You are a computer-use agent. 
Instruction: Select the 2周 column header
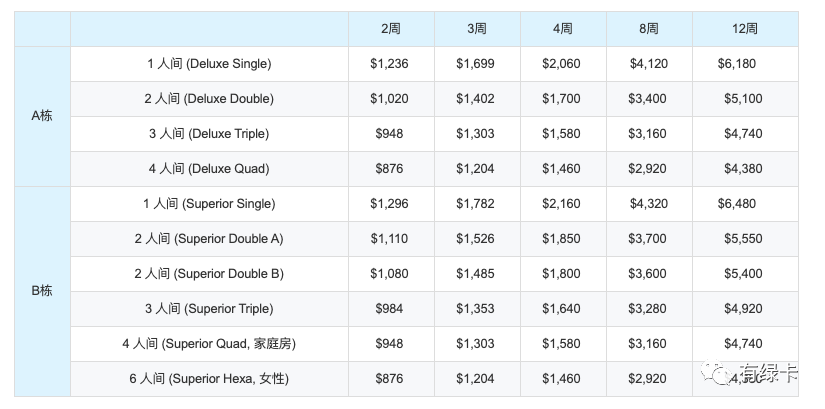pyautogui.click(x=391, y=29)
